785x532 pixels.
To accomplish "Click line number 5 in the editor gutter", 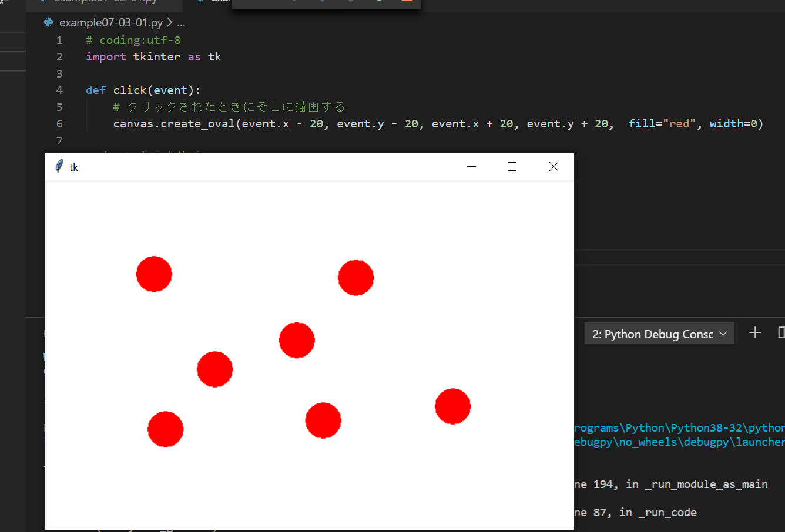I will pyautogui.click(x=59, y=107).
